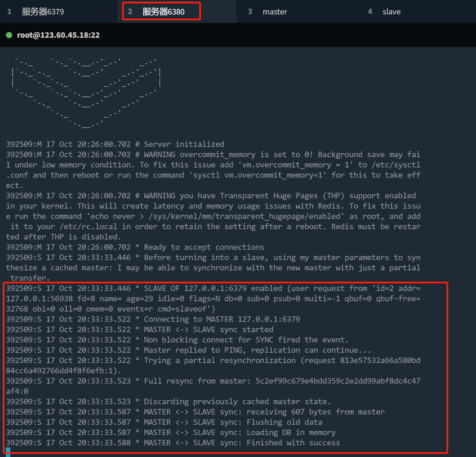Click the 'Finished with success' log line
Viewport: 476px width, 457px height.
point(293,443)
